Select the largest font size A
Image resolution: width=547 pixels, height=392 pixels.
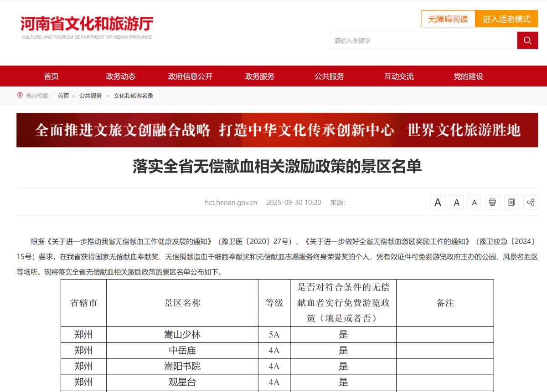click(x=438, y=202)
